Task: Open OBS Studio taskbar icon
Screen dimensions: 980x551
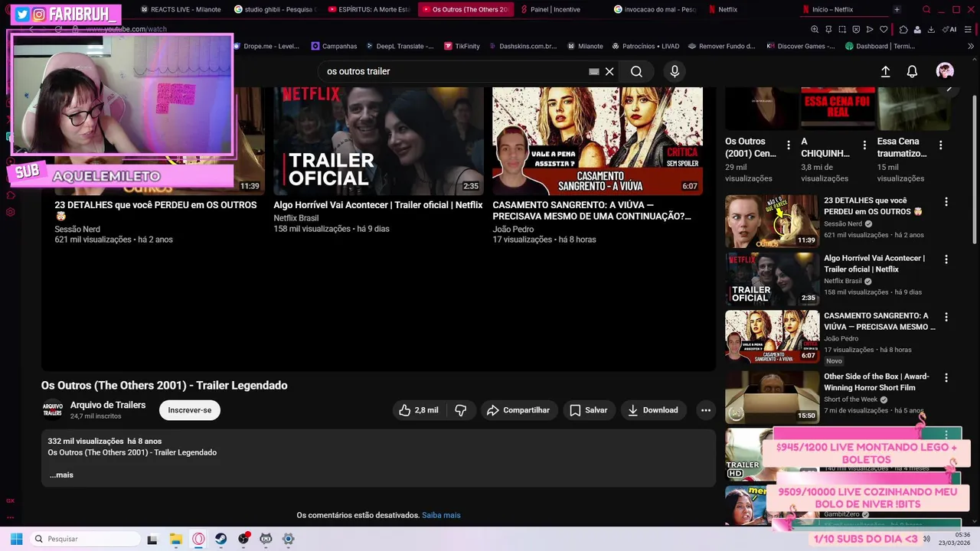Action: (x=243, y=539)
